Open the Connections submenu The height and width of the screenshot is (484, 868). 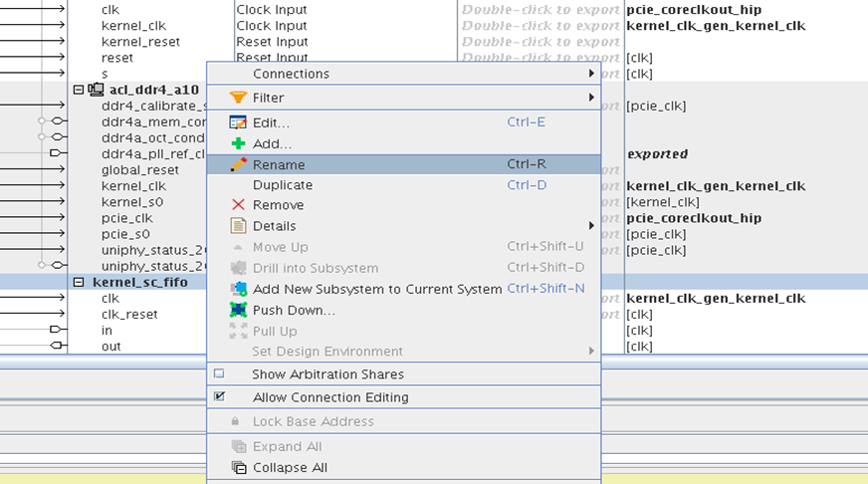pos(291,74)
